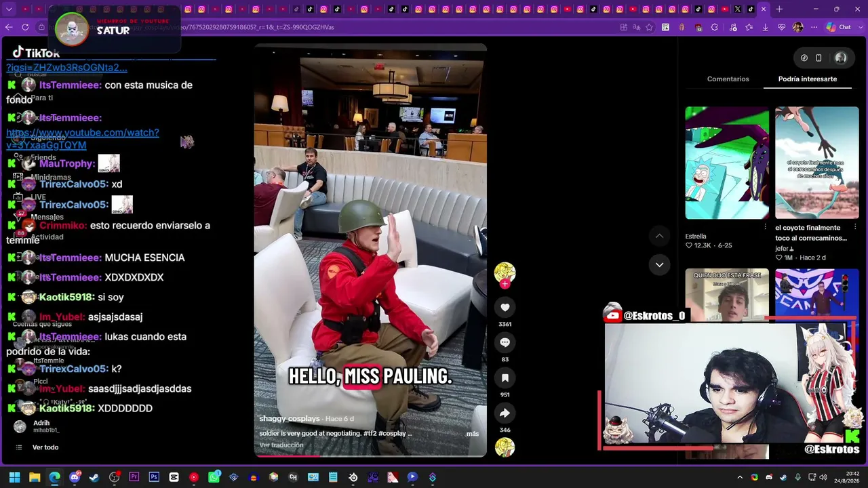Screen dimensions: 868x488
Task: Click the TikTok logo
Action: [x=36, y=53]
